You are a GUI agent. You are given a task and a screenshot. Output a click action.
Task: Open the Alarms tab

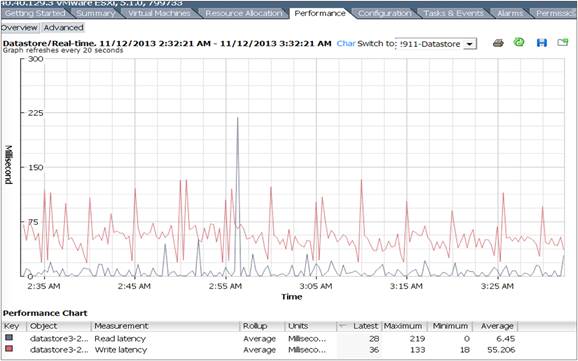pyautogui.click(x=510, y=13)
